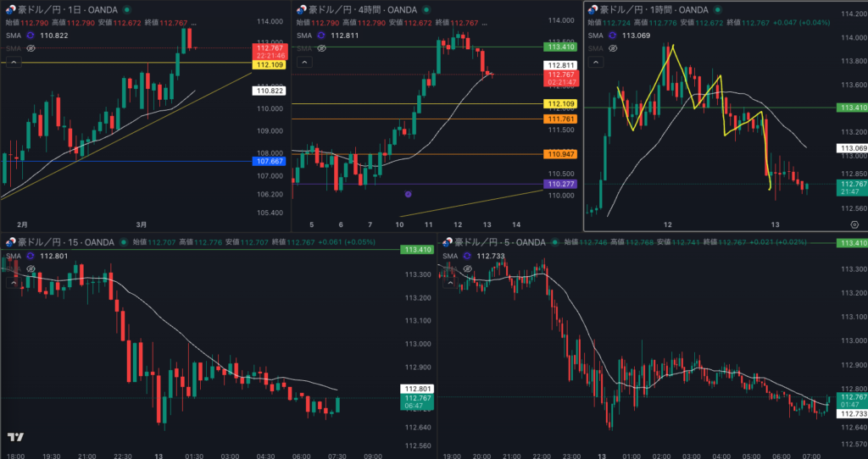Click the orange 110.947 price level label
The height and width of the screenshot is (459, 868).
561,154
